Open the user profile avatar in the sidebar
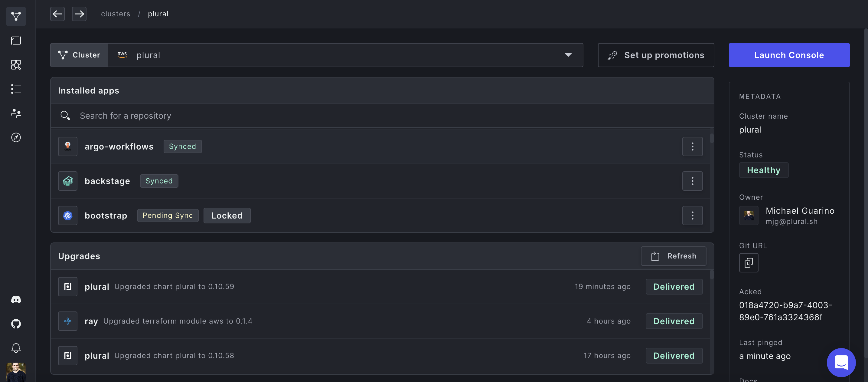This screenshot has width=868, height=382. 16,372
